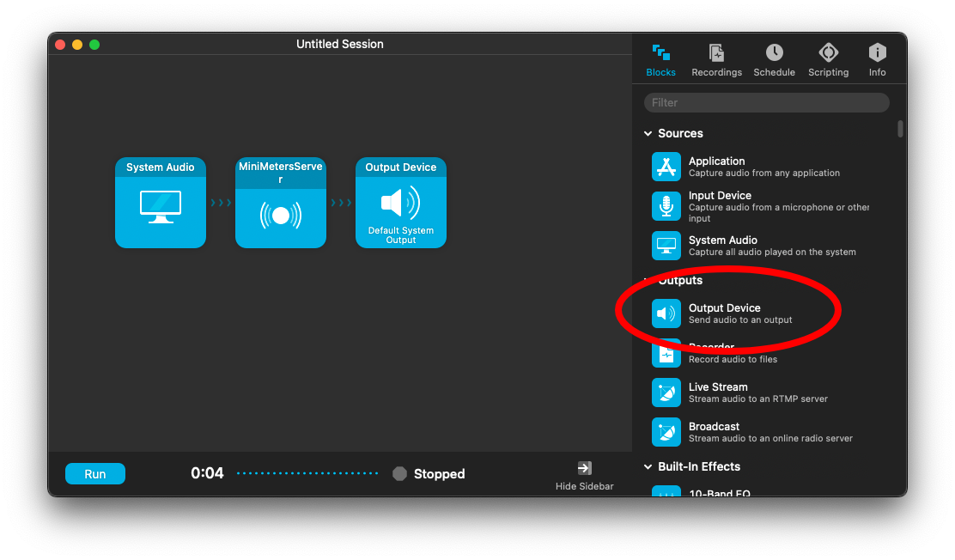The height and width of the screenshot is (560, 955).
Task: Show the Info tab
Action: tap(877, 60)
